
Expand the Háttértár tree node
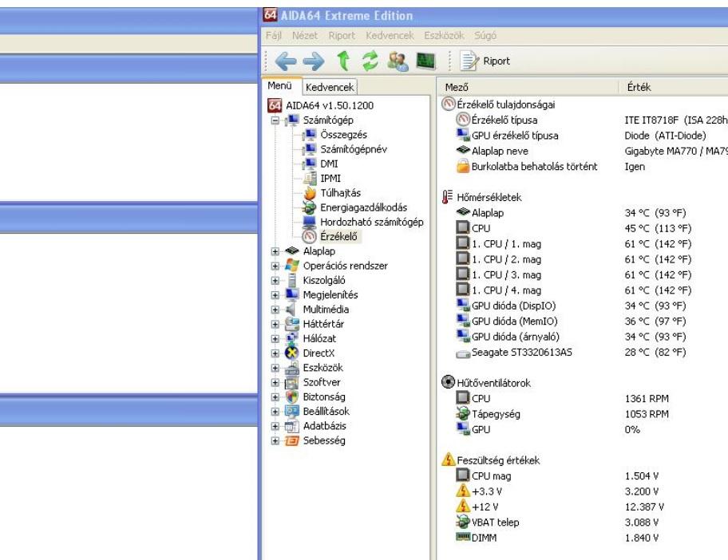(x=275, y=324)
